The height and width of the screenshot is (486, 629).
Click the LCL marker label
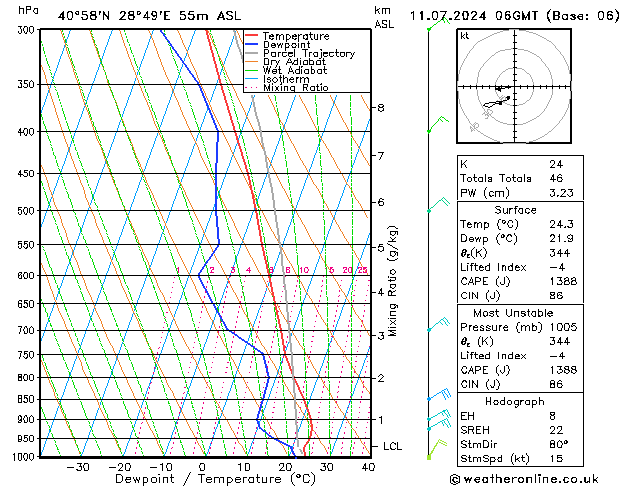coord(392,446)
